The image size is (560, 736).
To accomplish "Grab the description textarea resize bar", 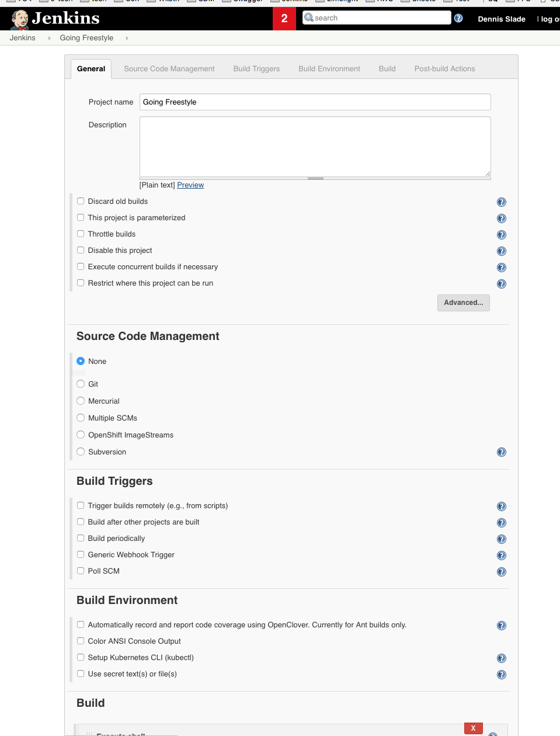I will coord(315,178).
